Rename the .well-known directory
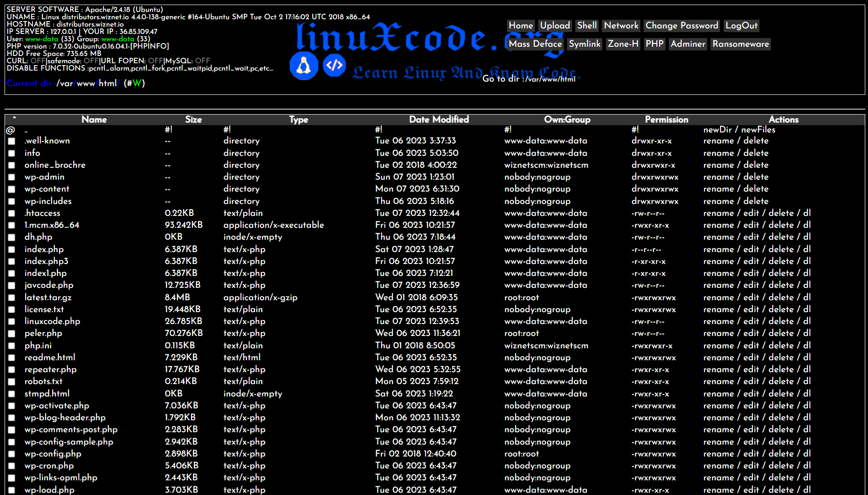 click(718, 141)
